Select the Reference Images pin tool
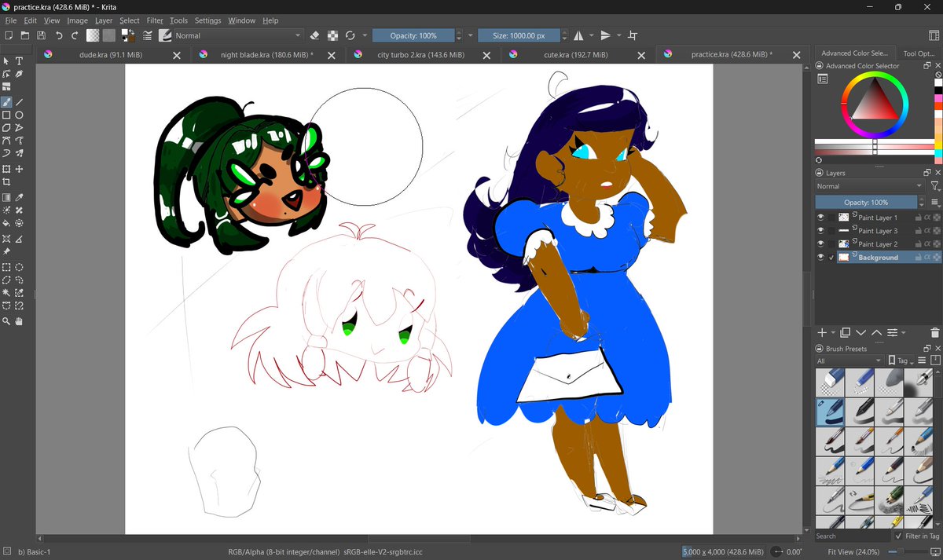 [6, 251]
